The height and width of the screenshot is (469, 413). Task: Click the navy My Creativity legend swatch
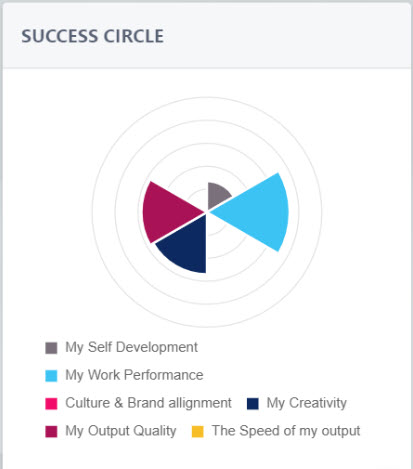252,403
